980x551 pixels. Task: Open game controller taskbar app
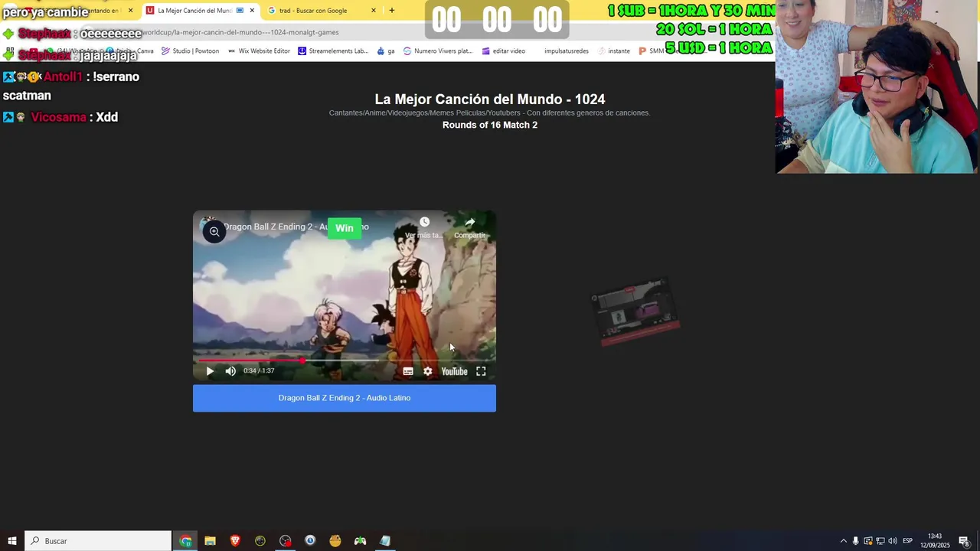tap(360, 541)
